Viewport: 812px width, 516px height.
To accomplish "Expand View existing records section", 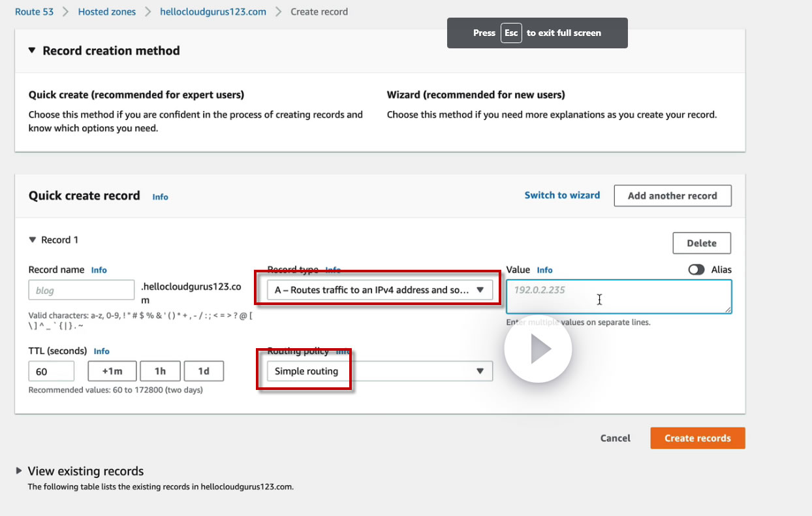I will pos(20,471).
